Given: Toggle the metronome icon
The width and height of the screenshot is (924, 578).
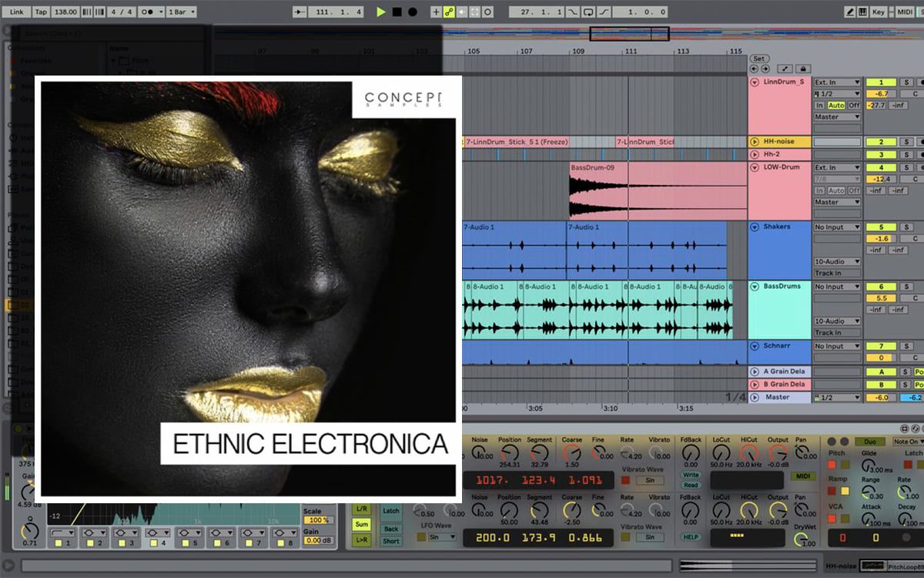Looking at the screenshot, I should 152,12.
